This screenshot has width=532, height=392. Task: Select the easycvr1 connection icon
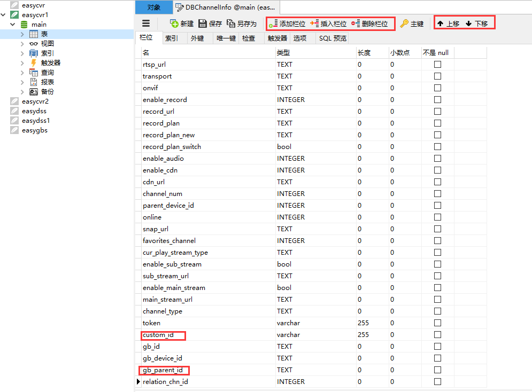14,15
